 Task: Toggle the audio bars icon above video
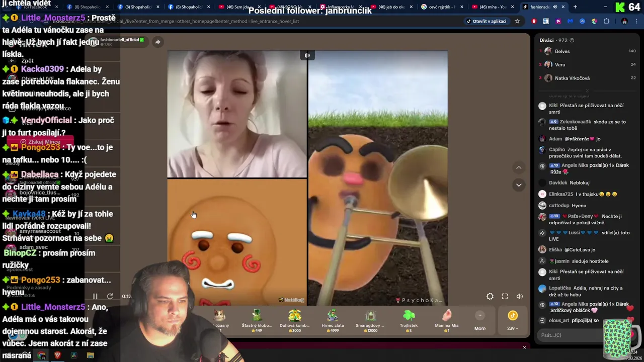pos(307,56)
